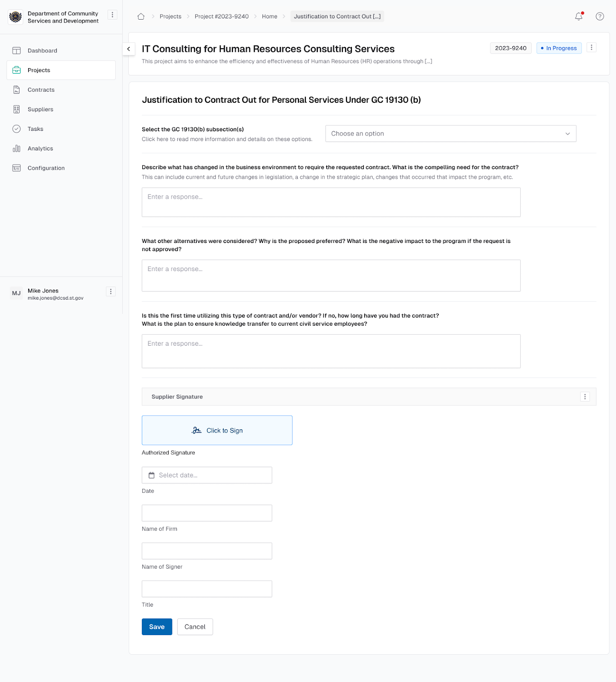Screen dimensions: 616x682
Task: Collapse the sidebar with the arrow button
Action: 129,49
